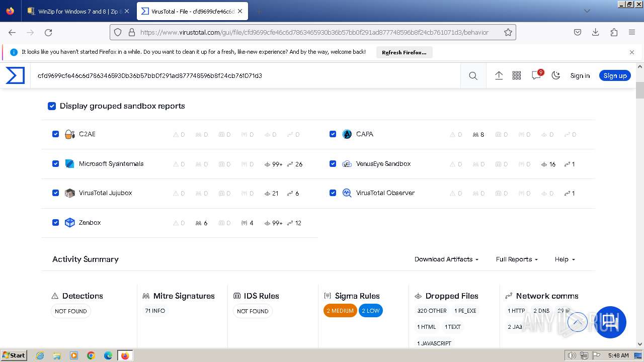Viewport: 644px width, 362px height.
Task: Uncheck the C2AE checkbox
Action: (x=55, y=134)
